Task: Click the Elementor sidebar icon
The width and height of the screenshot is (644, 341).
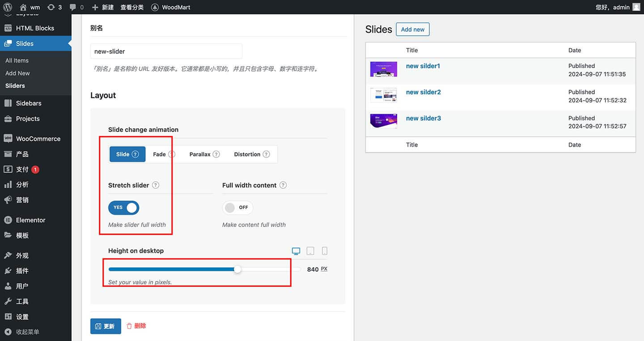Action: pos(8,220)
